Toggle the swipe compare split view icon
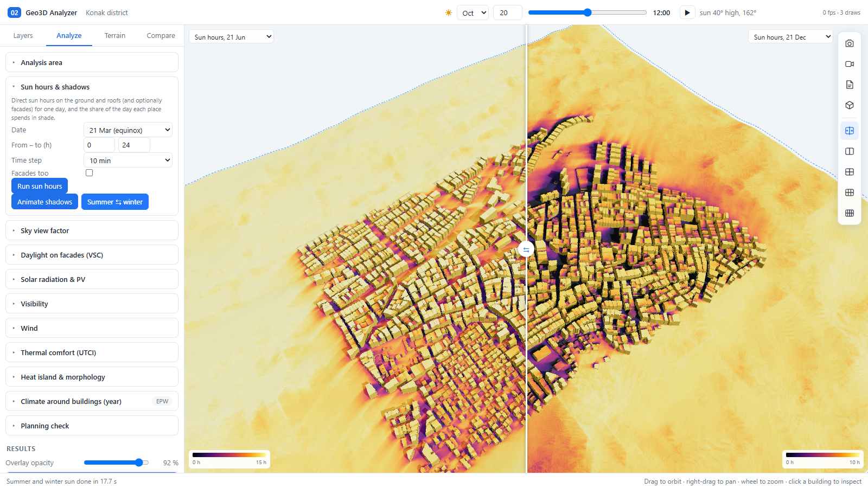The width and height of the screenshot is (868, 488). coord(850,131)
